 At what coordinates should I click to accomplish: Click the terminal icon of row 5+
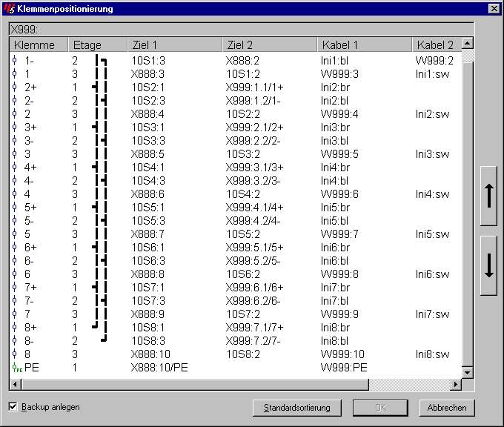coord(15,208)
